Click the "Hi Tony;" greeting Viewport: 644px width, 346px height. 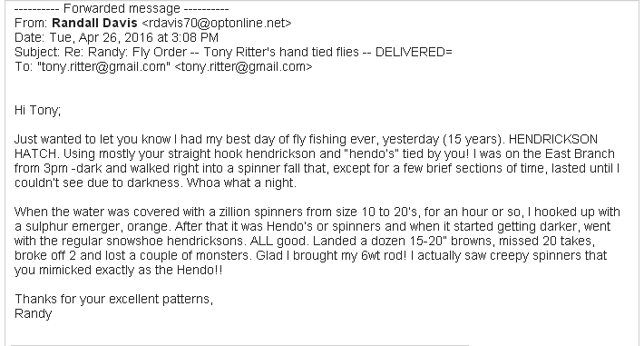coord(37,110)
